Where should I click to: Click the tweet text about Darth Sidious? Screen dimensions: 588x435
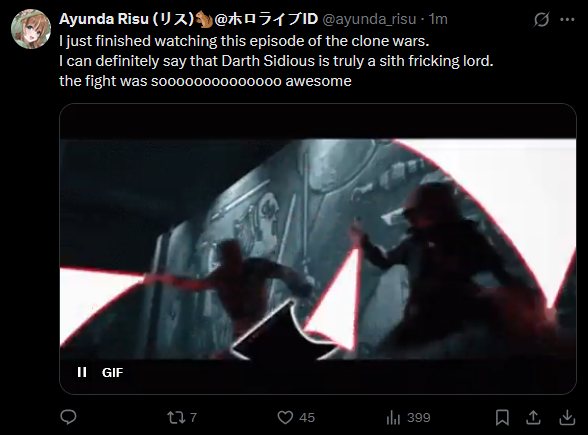[276, 61]
